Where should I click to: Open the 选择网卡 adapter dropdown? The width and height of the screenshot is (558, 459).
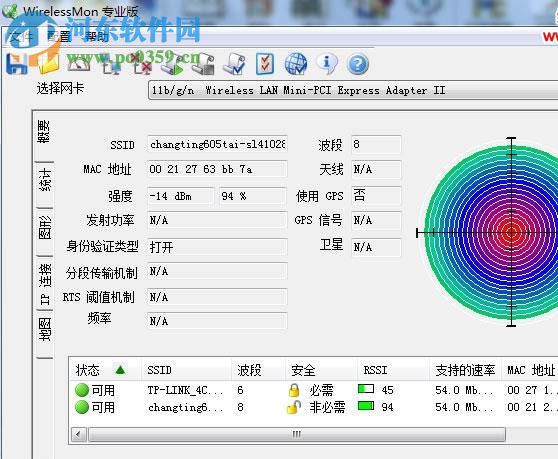pos(353,90)
